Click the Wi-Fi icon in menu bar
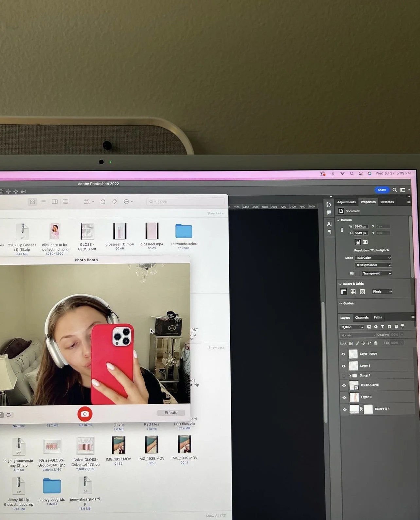 click(x=342, y=174)
